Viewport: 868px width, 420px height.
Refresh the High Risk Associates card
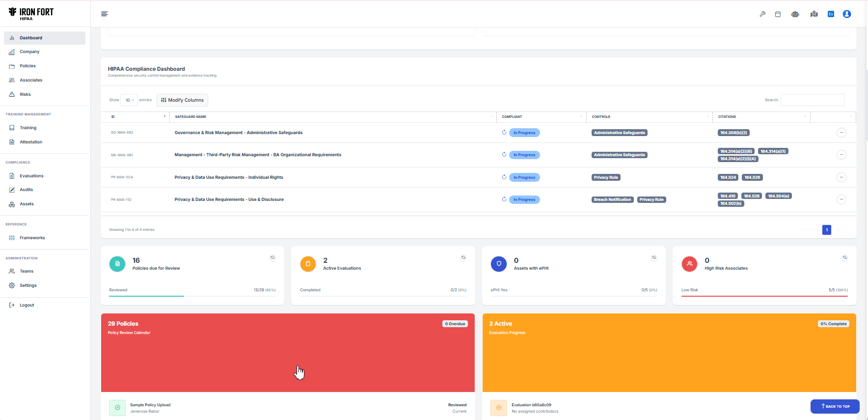[x=844, y=258]
